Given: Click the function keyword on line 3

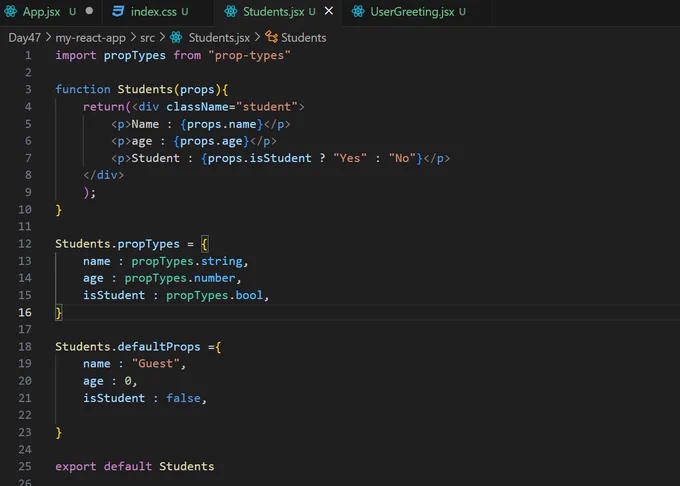Looking at the screenshot, I should 82,89.
